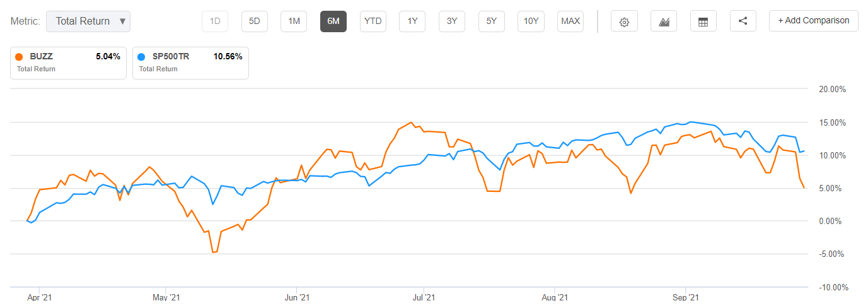Screen dimensions: 868x308
Task: Switch to the 1Y range
Action: [x=412, y=21]
